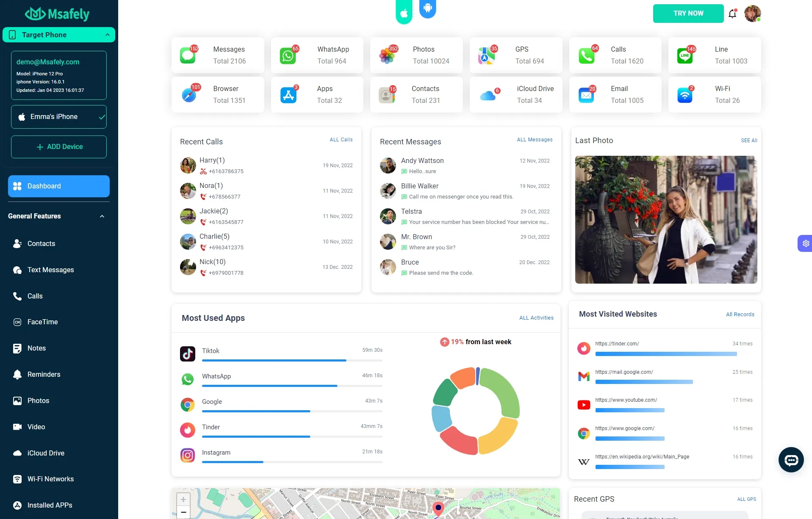812x519 pixels.
Task: Collapse the Target Phone dropdown
Action: (x=107, y=35)
